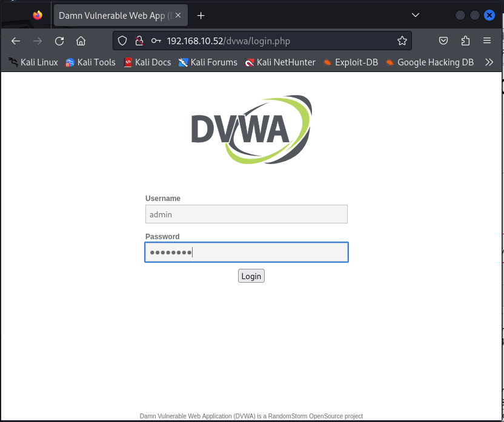
Task: Minimize the Firefox window
Action: [x=460, y=15]
